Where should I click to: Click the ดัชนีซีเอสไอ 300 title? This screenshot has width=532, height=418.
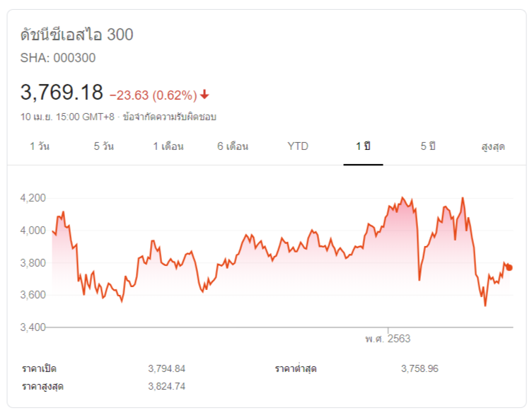pyautogui.click(x=77, y=35)
